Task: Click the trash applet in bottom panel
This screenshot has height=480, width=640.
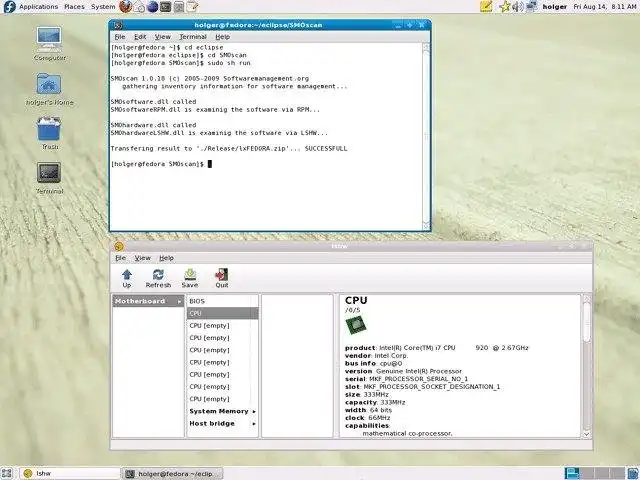Action: click(633, 473)
